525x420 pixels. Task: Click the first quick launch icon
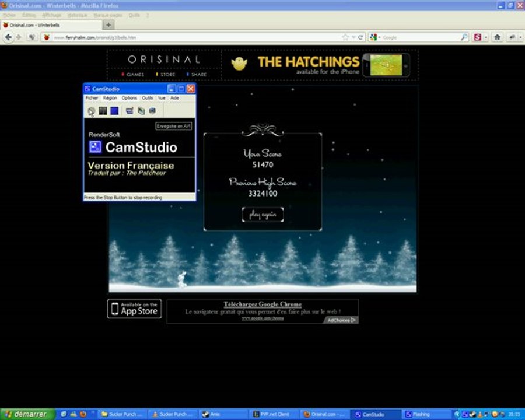coord(63,414)
